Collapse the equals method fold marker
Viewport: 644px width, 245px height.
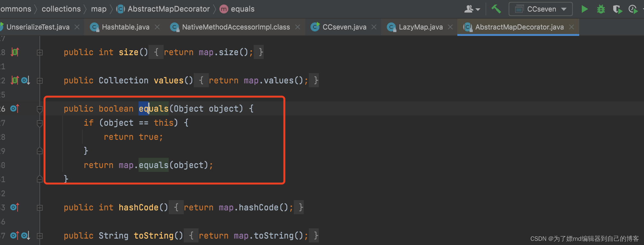click(40, 109)
